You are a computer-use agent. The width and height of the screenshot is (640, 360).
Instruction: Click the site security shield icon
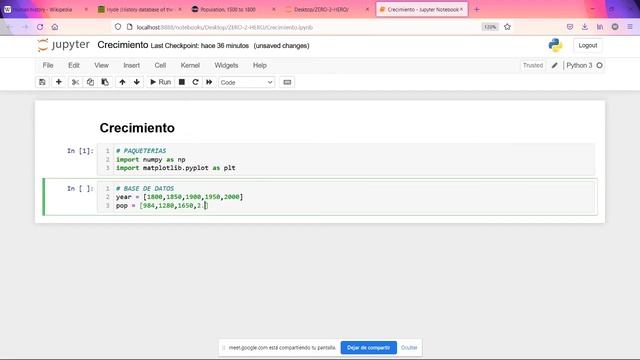[118, 27]
